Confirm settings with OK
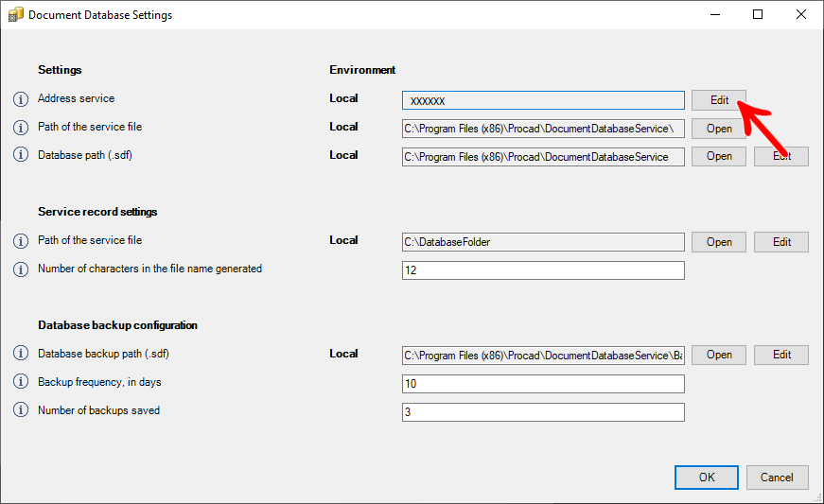The height and width of the screenshot is (504, 824). (707, 478)
